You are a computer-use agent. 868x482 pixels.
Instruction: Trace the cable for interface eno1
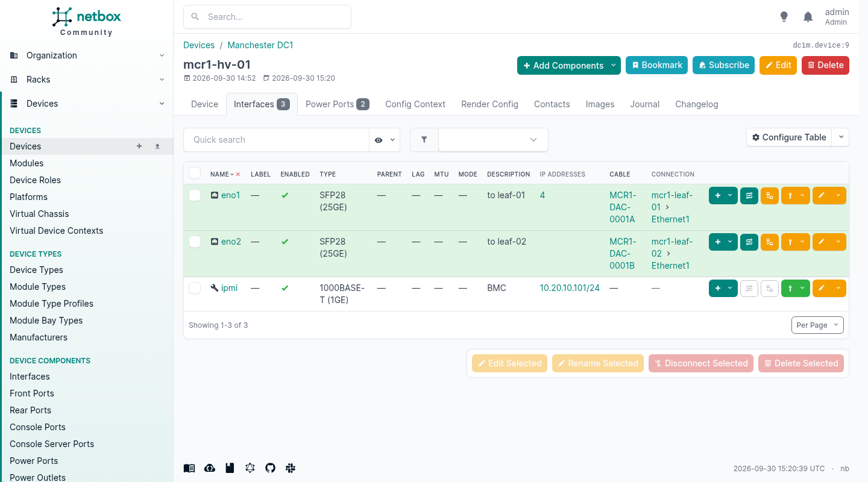749,196
